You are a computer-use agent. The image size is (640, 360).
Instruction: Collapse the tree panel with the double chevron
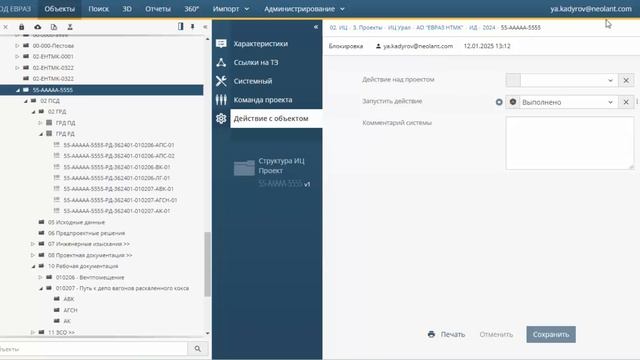point(205,27)
